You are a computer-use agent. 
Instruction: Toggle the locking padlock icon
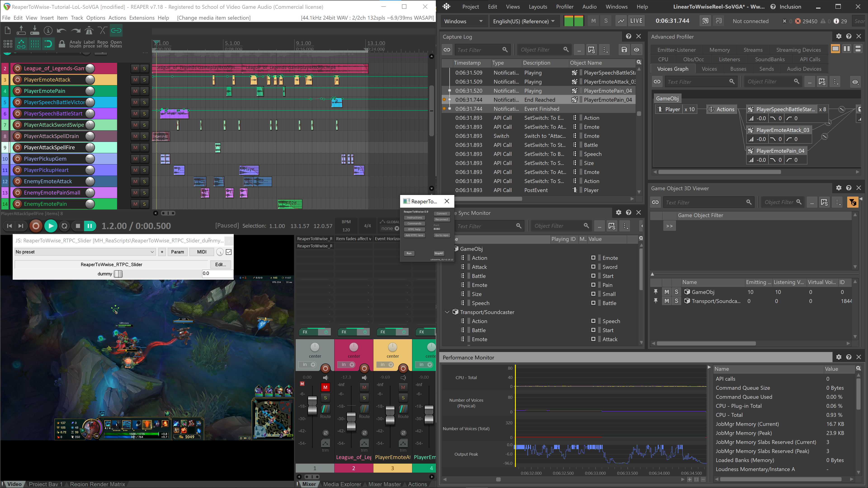pyautogui.click(x=62, y=44)
